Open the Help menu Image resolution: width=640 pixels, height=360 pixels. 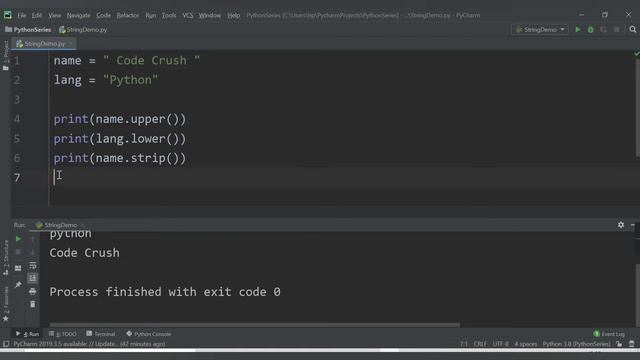[x=233, y=15]
